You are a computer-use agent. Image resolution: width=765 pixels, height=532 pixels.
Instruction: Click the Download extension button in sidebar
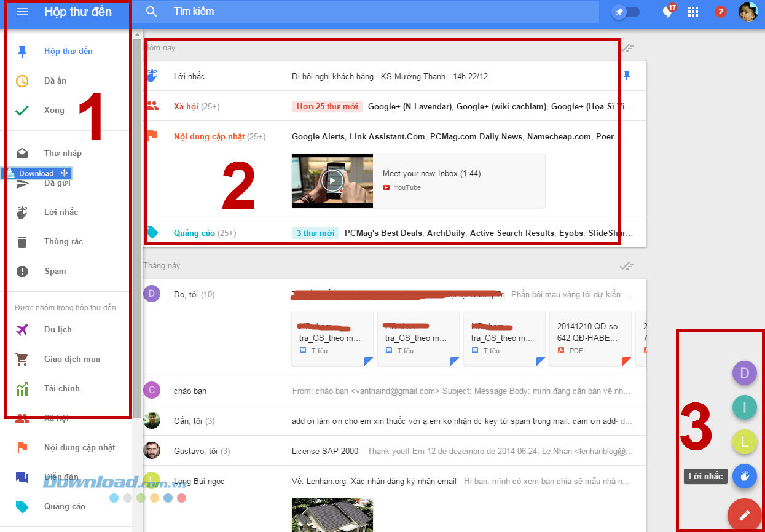tap(34, 173)
